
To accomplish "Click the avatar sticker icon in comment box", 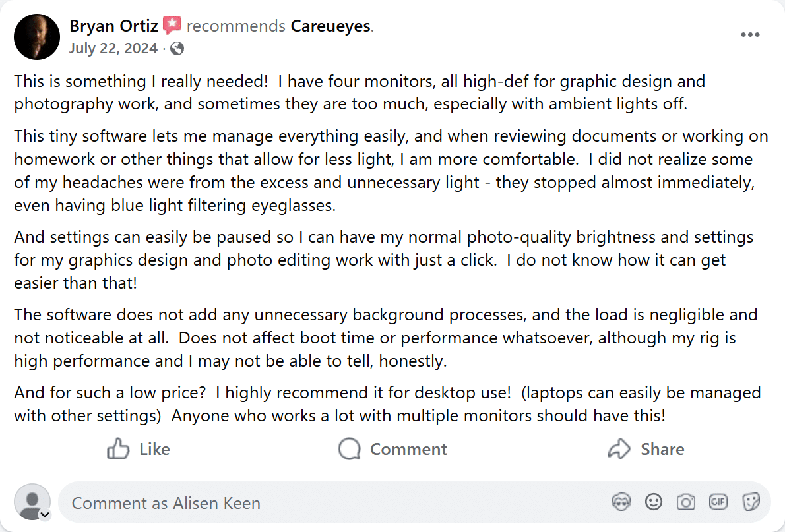I will tap(621, 502).
